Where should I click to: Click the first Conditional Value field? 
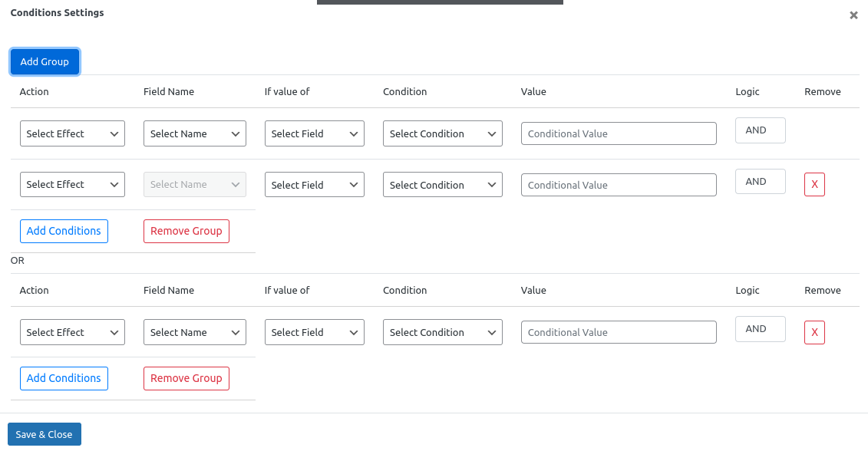click(x=619, y=133)
